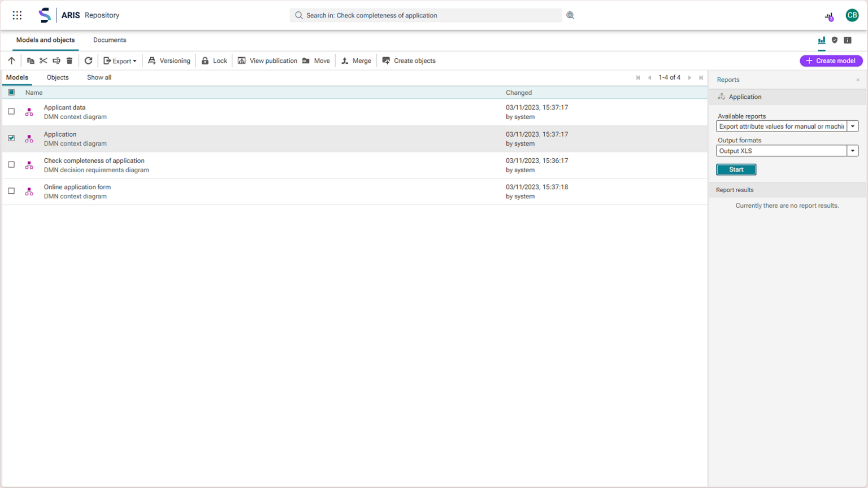868x488 pixels.
Task: Click the scissors cut icon
Action: click(44, 60)
